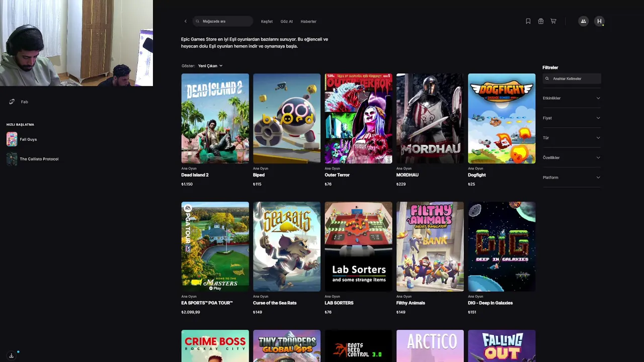This screenshot has height=362, width=644.
Task: Click the Mağazada ara search field
Action: click(223, 21)
